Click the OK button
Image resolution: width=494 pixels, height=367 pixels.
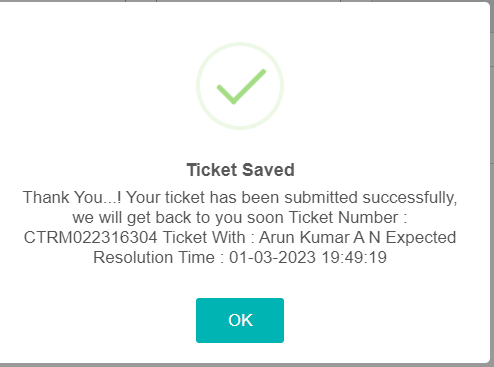[x=240, y=320]
